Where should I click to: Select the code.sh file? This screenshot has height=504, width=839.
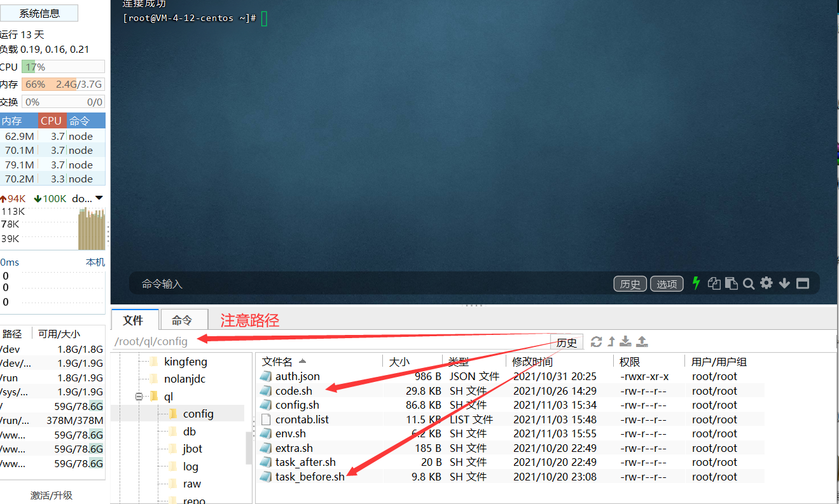point(294,391)
